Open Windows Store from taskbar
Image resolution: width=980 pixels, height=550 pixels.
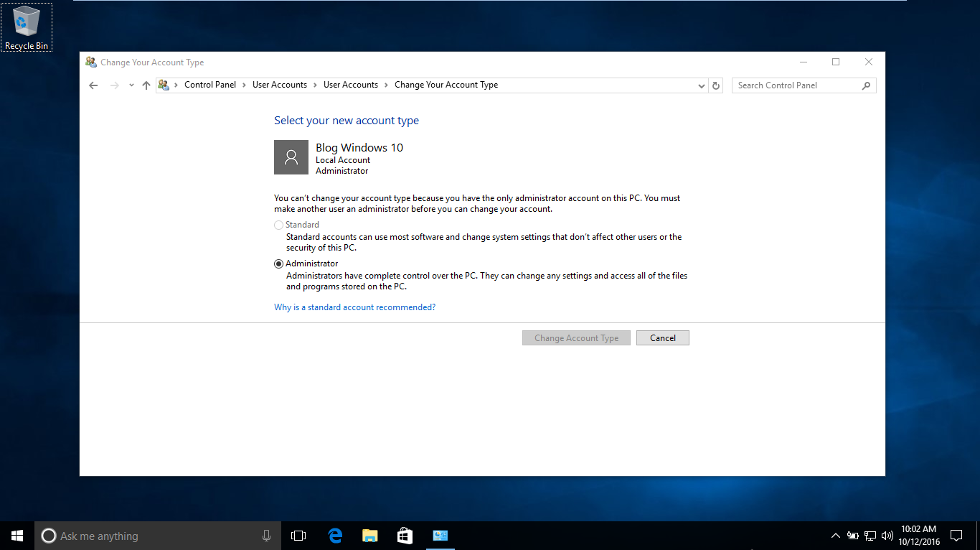point(405,536)
